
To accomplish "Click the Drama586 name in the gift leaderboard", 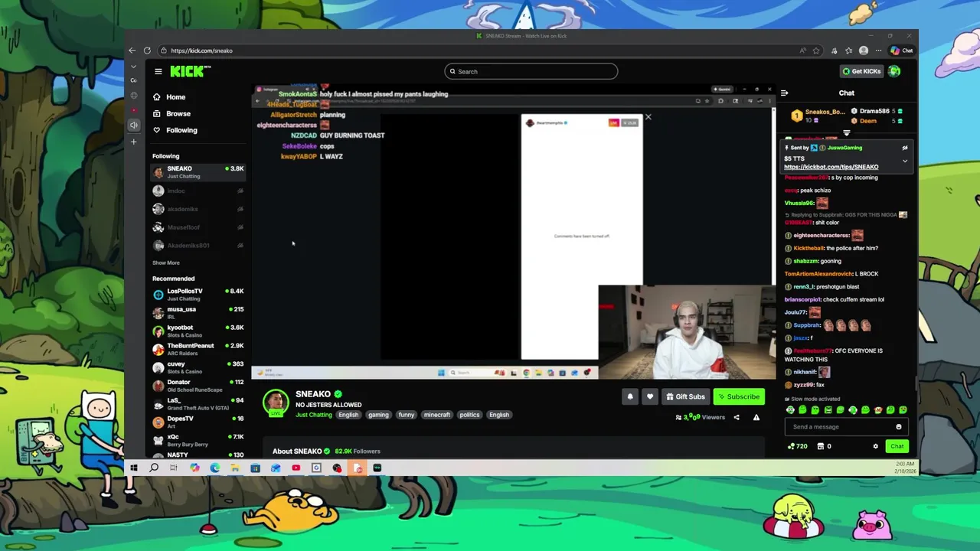I will tap(875, 111).
